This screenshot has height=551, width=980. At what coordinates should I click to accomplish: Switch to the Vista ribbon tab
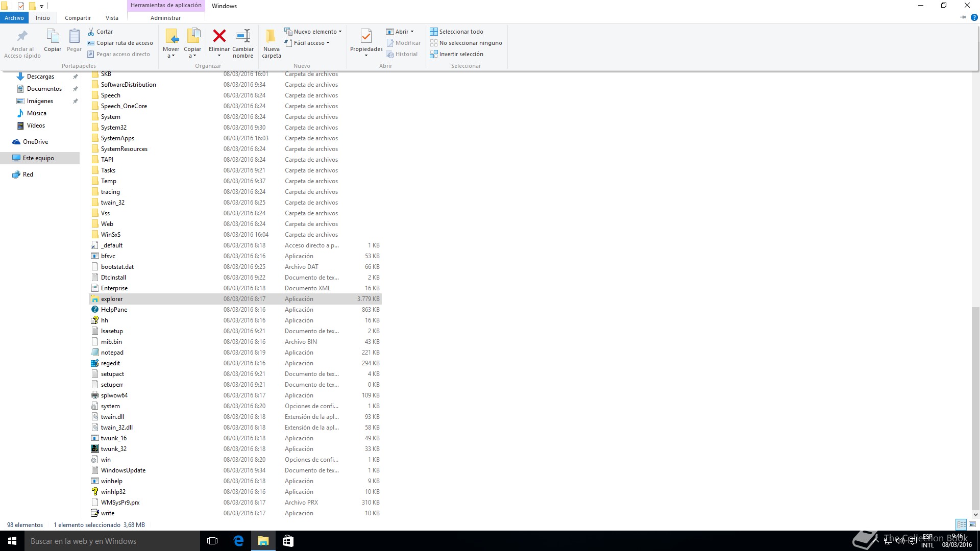(112, 18)
